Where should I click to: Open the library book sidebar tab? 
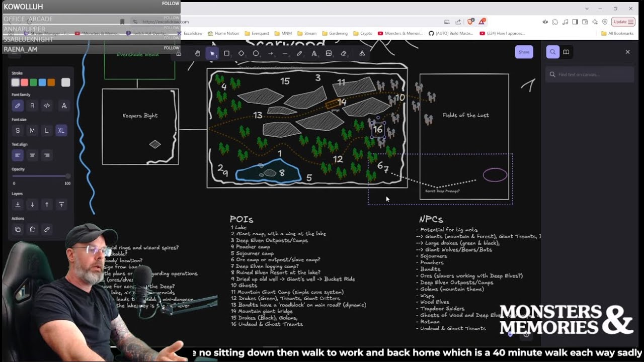pyautogui.click(x=566, y=52)
